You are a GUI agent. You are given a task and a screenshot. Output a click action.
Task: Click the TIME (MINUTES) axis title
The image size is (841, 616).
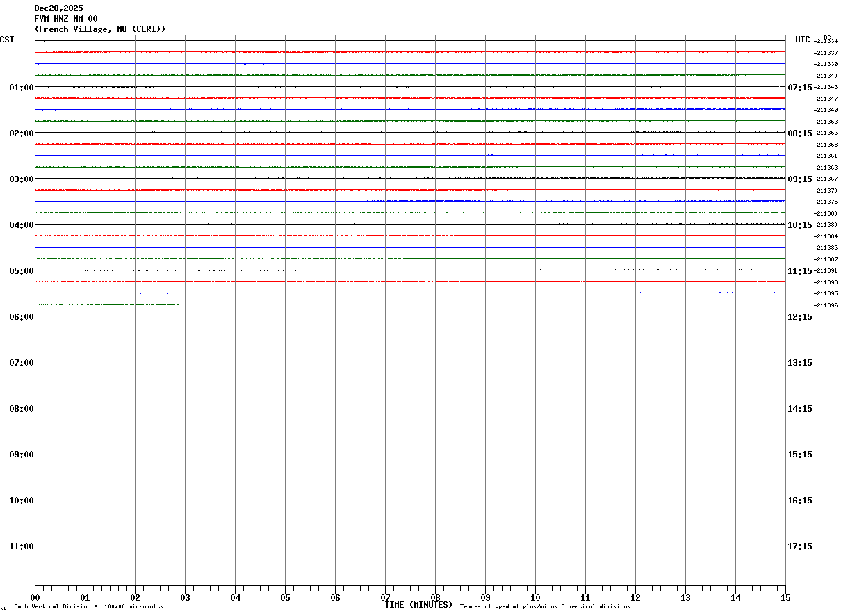pyautogui.click(x=418, y=605)
